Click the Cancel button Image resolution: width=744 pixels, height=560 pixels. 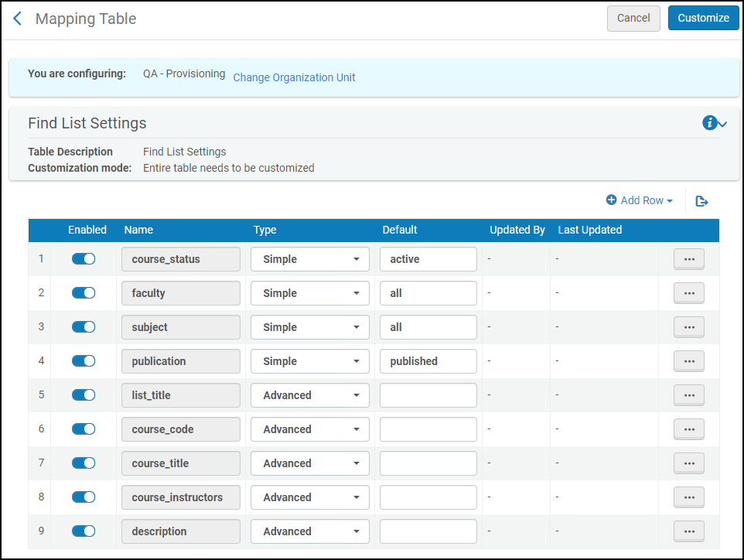(633, 18)
